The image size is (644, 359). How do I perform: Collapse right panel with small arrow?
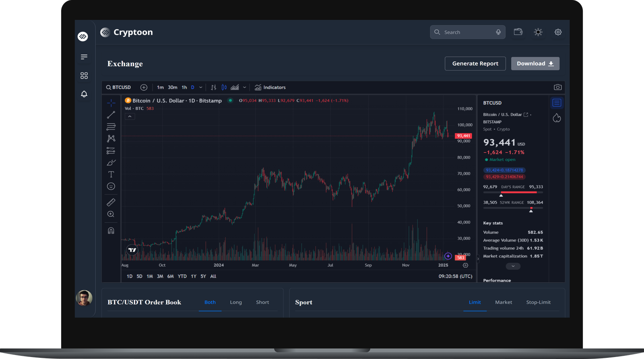(478, 259)
